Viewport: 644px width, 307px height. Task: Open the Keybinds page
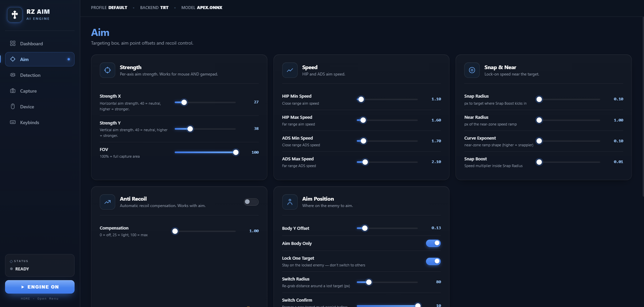40,122
